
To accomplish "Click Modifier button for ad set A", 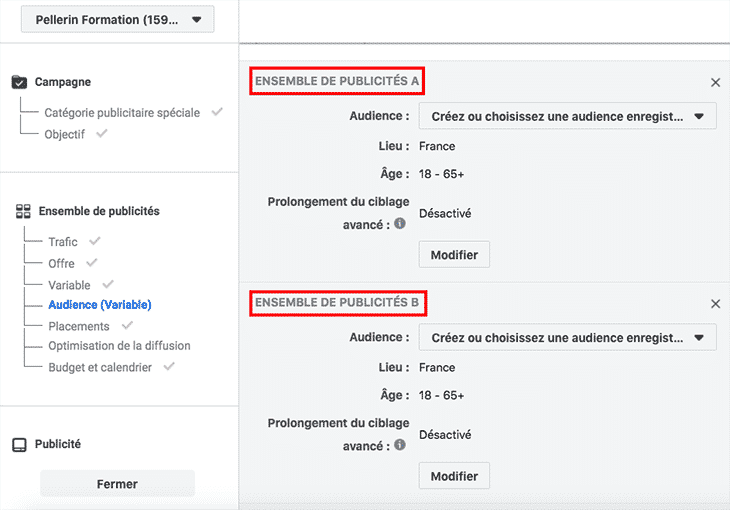I will pos(454,255).
